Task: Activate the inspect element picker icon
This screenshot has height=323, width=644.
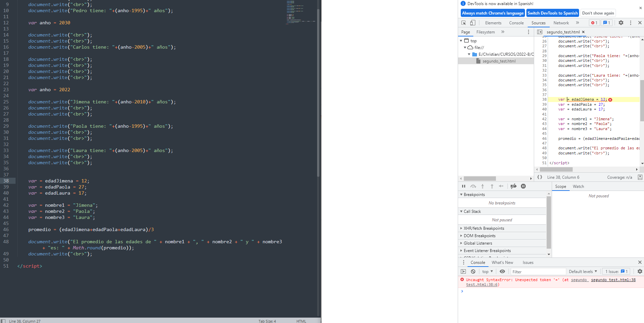Action: pos(463,23)
